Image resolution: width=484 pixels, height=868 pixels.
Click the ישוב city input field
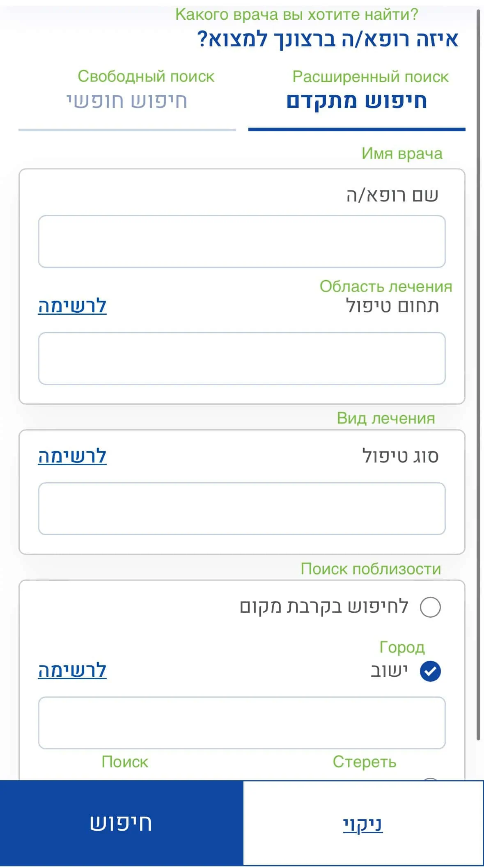242,722
